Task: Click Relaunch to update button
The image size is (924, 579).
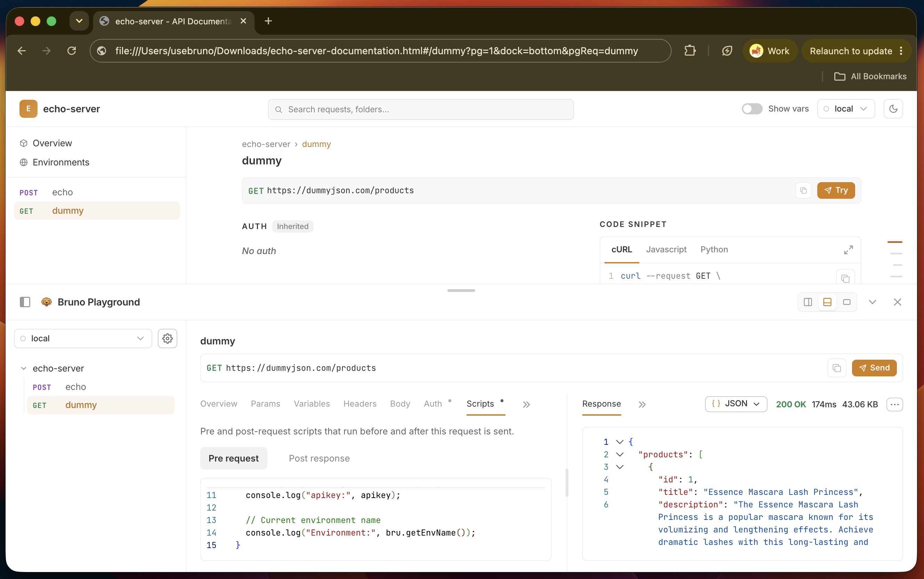Action: [851, 51]
